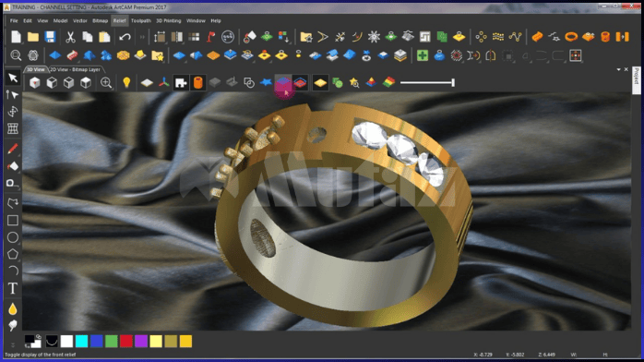Select the red pencil paint tool

[13, 149]
